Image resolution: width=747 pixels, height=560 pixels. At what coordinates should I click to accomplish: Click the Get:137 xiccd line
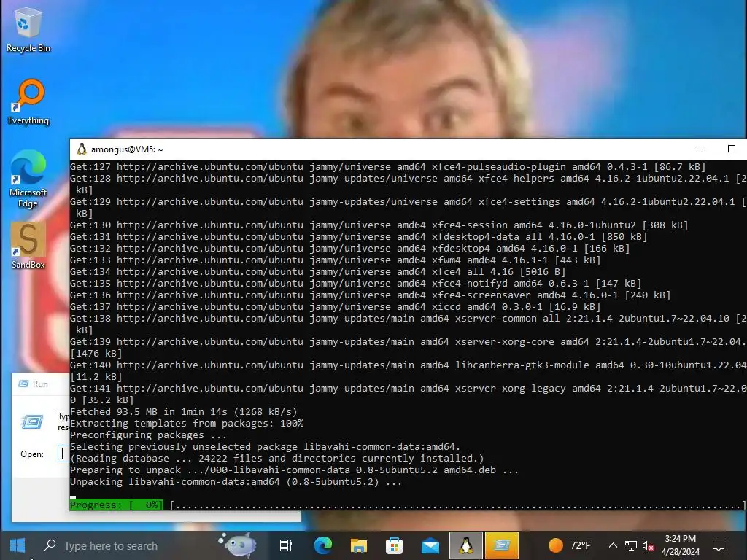click(336, 307)
